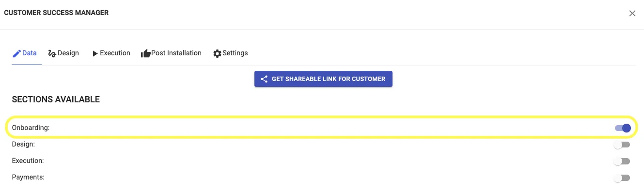Enable the Payments section toggle
The image size is (644, 195).
coord(622,178)
